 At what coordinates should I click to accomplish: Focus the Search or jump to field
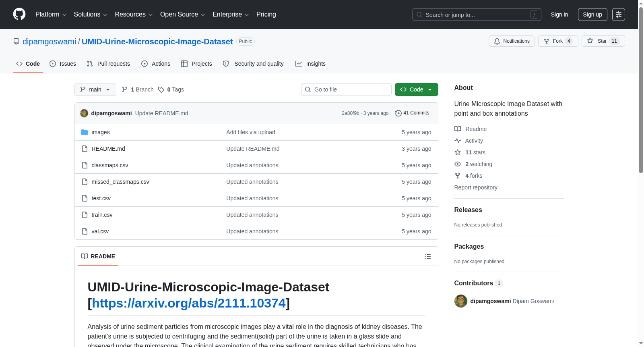[x=477, y=15]
